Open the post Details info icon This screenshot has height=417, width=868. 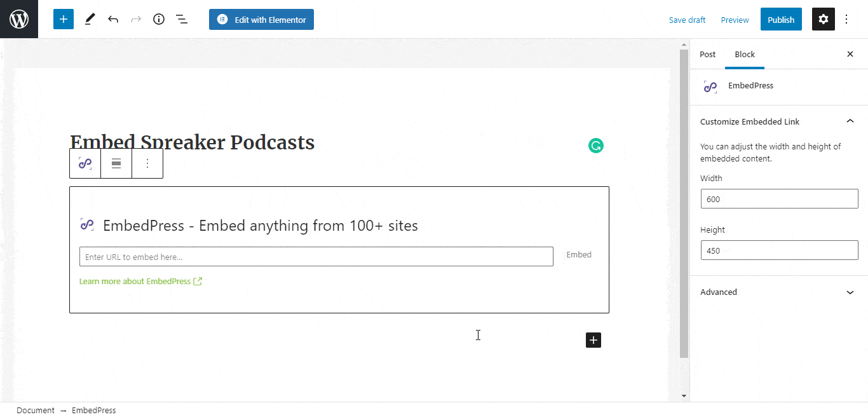point(159,19)
